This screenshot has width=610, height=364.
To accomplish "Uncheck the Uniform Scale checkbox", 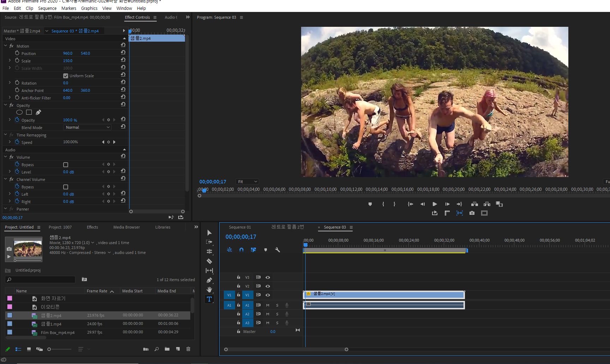I will tap(66, 76).
